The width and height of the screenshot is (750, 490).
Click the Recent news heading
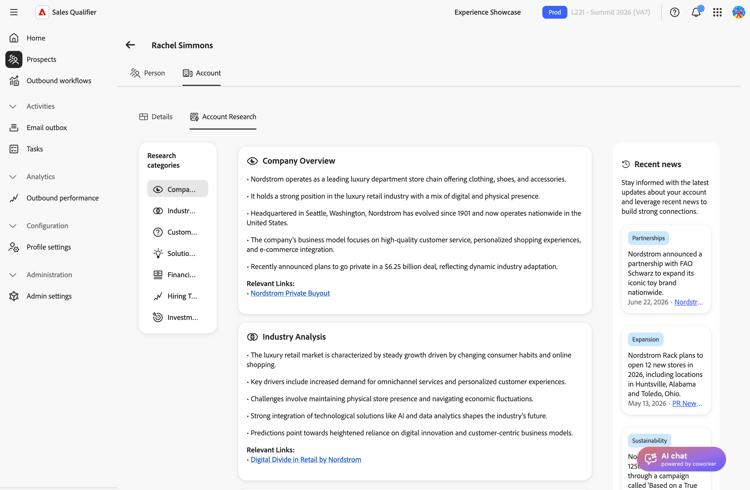click(657, 164)
